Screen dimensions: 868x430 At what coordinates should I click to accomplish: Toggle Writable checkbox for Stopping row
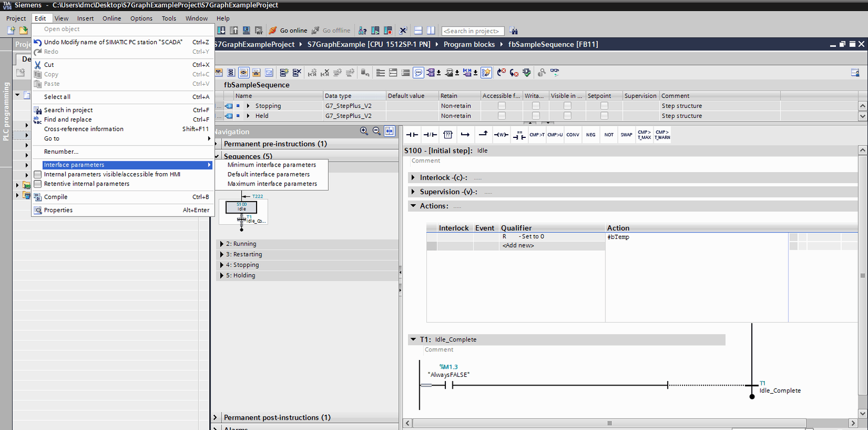(x=536, y=106)
